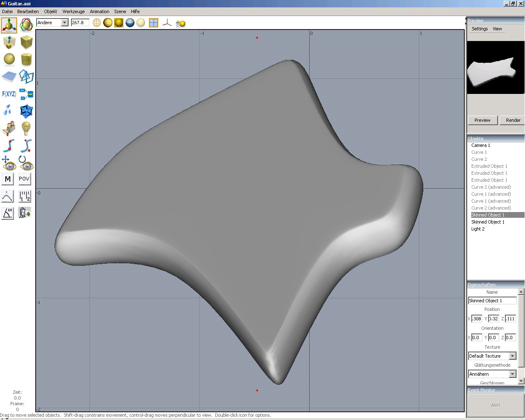525x420 pixels.
Task: Select the 60 degree angle tool
Action: click(x=8, y=213)
